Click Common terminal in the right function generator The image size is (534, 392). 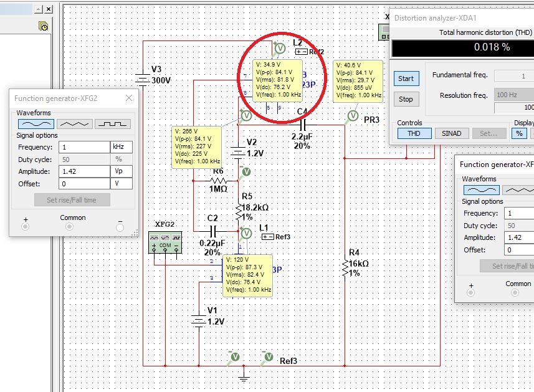click(x=515, y=292)
